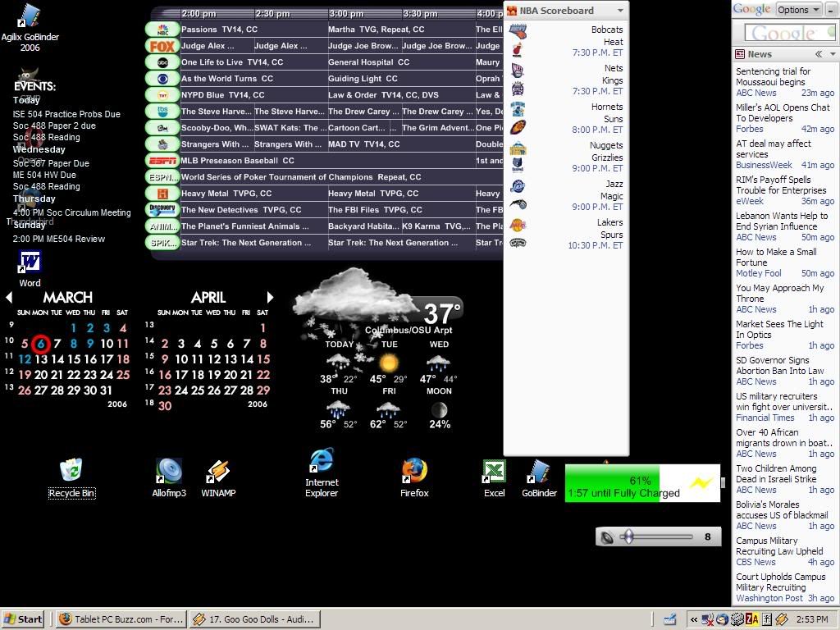Open the NBA Scoreboard dropdown arrow
840x630 pixels.
(x=620, y=11)
